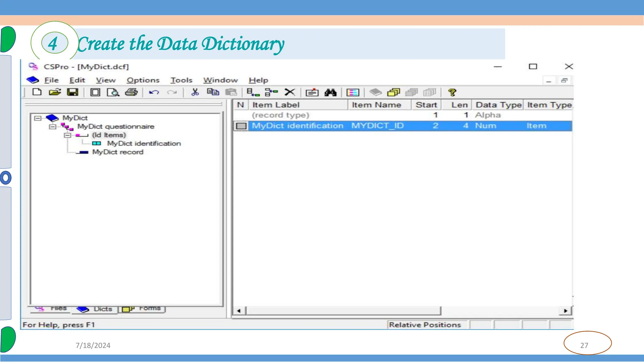Click the Insert item toolbar icon
This screenshot has height=362, width=644.
click(x=271, y=92)
